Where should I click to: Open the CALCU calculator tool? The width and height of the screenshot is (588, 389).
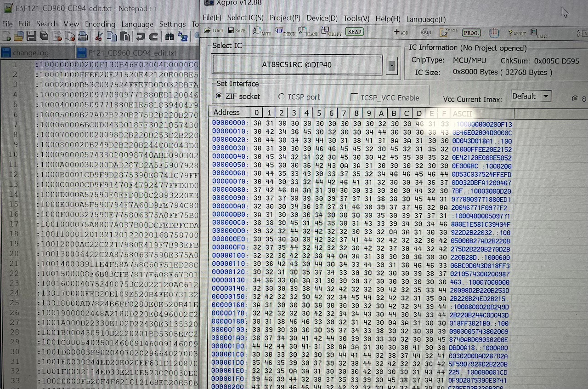point(539,33)
